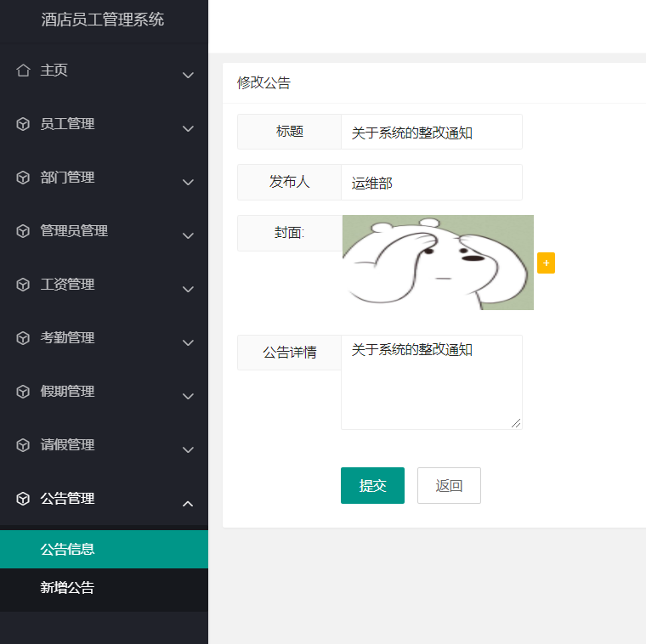Click the cube icon beside 管理员管理
The image size is (646, 644).
pyautogui.click(x=23, y=230)
